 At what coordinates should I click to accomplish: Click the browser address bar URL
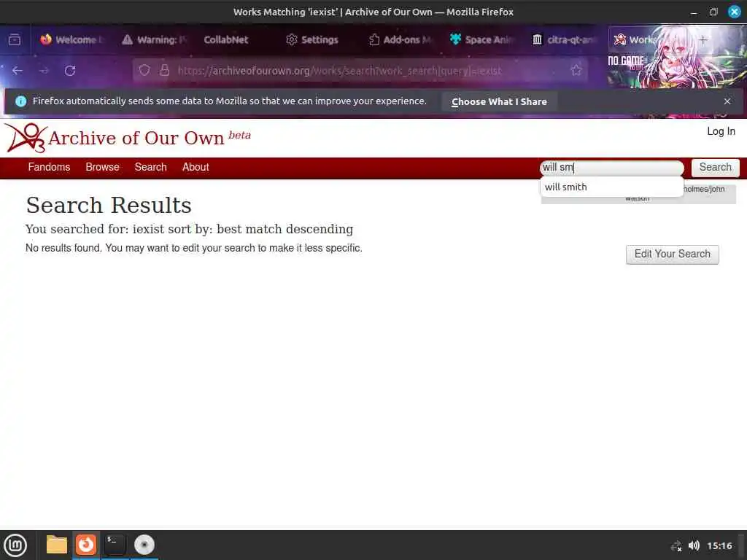[339, 71]
